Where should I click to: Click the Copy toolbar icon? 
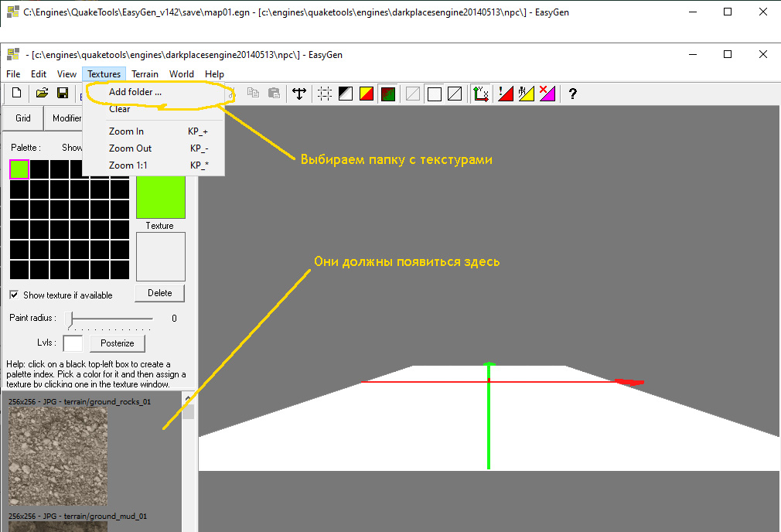(253, 93)
